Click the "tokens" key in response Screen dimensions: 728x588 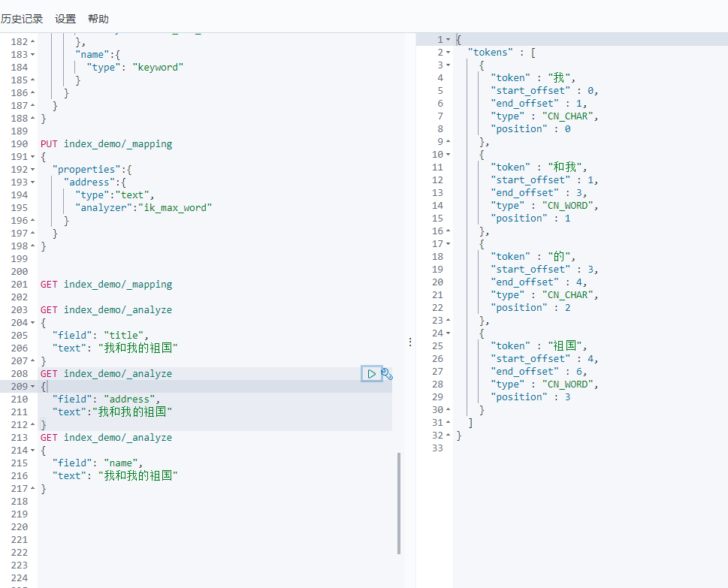[x=491, y=53]
